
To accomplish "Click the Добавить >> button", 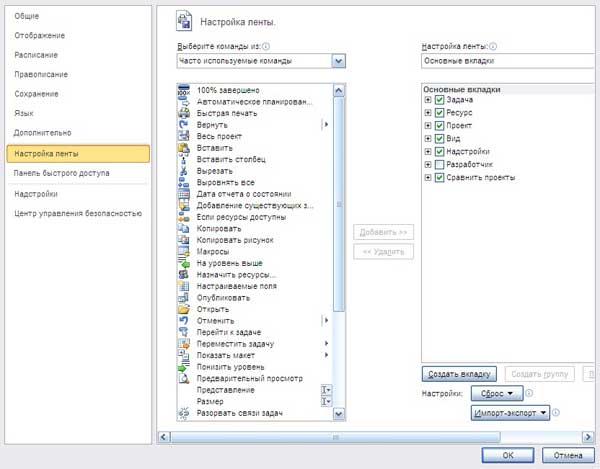I will [383, 232].
